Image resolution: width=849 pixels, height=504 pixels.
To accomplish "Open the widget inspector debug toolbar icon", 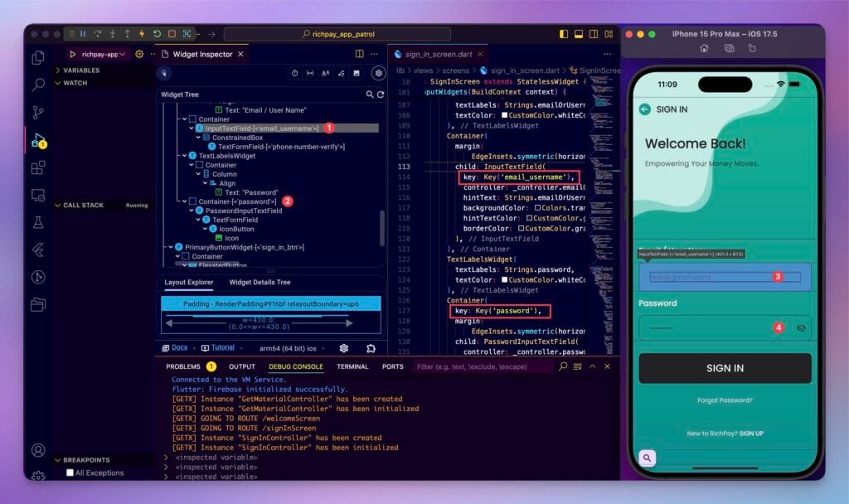I will (187, 33).
